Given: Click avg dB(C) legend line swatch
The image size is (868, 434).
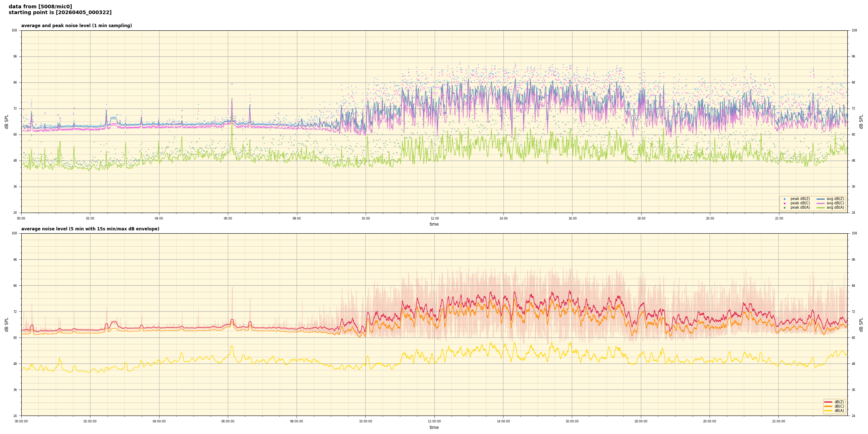Looking at the screenshot, I should coord(820,203).
